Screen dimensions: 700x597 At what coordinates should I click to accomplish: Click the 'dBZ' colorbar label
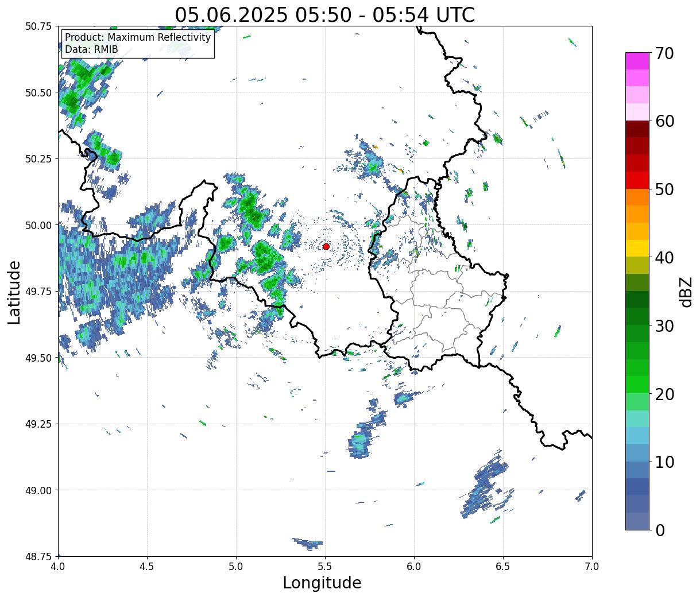tap(686, 292)
